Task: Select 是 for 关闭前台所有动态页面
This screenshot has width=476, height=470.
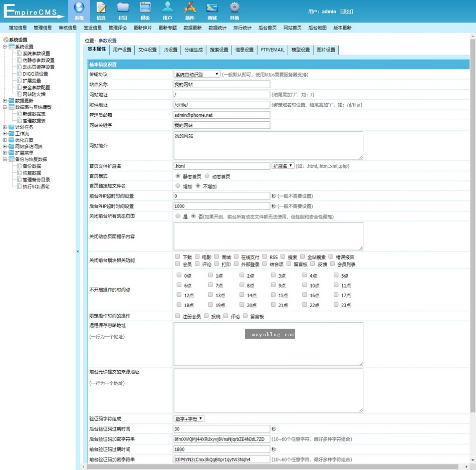Action: tap(178, 216)
